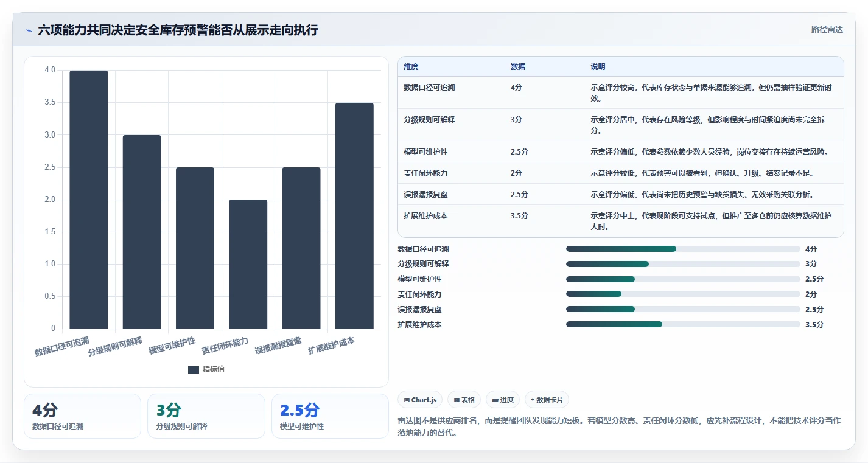Click the 扩展维护成本 label in the progress list
The height and width of the screenshot is (463, 868).
point(419,324)
